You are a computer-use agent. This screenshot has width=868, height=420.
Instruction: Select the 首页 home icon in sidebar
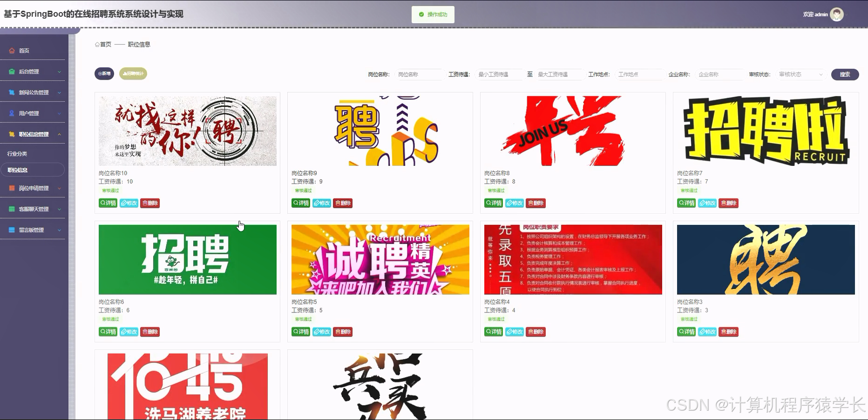[12, 50]
